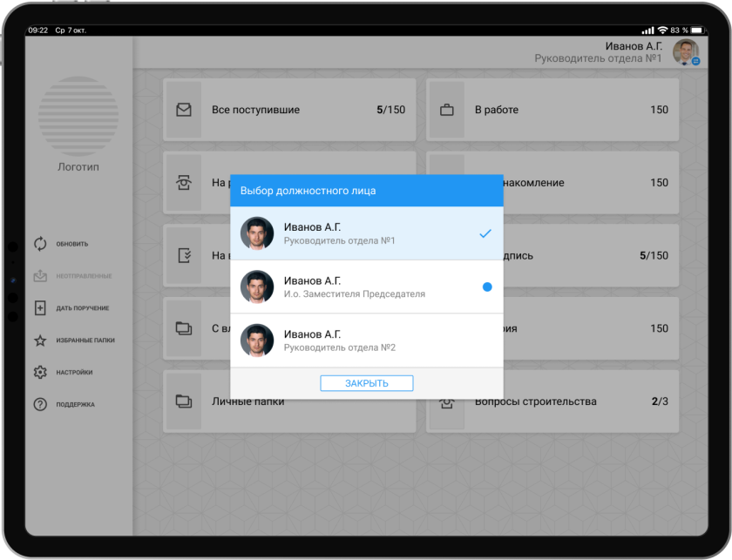Click the envelope icon on Все поступившие

point(183,110)
